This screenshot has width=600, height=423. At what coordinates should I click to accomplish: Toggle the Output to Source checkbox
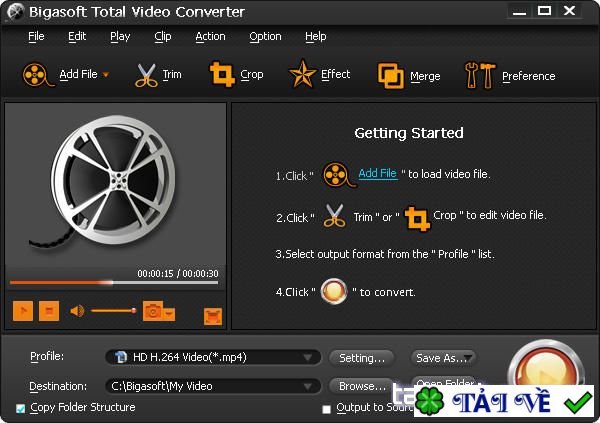pos(326,409)
